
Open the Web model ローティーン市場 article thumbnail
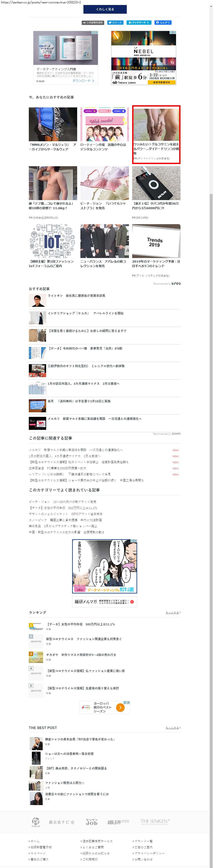(x=104, y=124)
